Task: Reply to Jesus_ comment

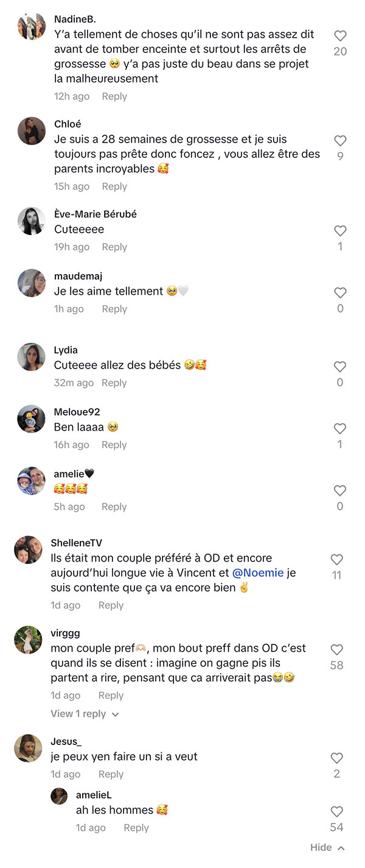Action: pyautogui.click(x=111, y=774)
